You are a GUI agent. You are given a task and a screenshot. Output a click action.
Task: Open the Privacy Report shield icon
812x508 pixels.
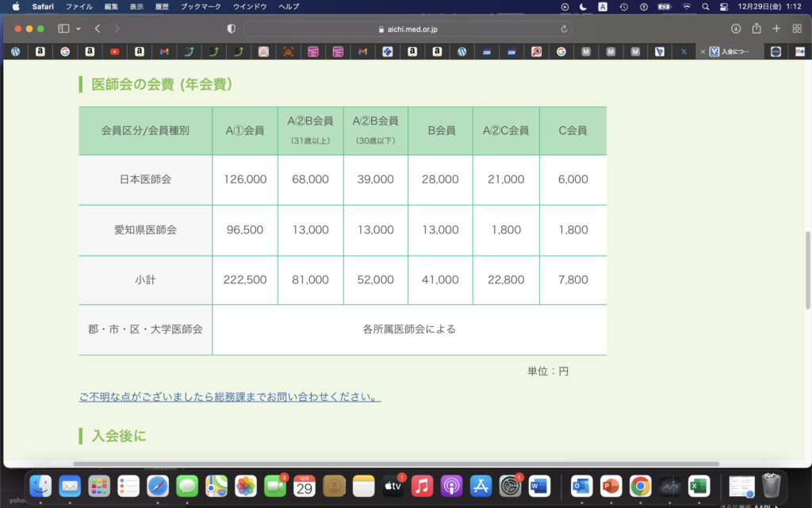[232, 29]
